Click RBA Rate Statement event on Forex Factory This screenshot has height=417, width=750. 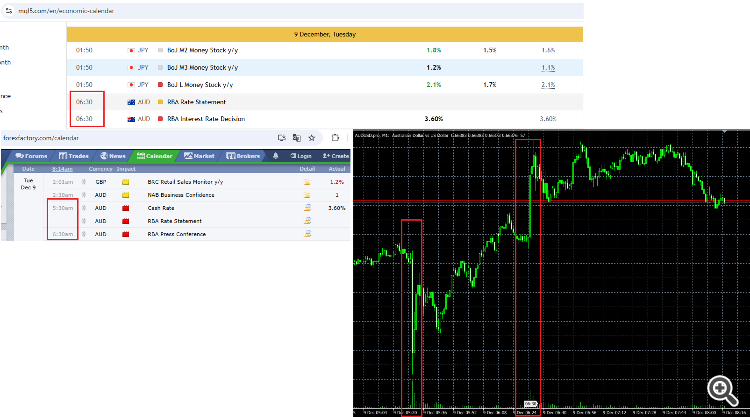pos(175,221)
